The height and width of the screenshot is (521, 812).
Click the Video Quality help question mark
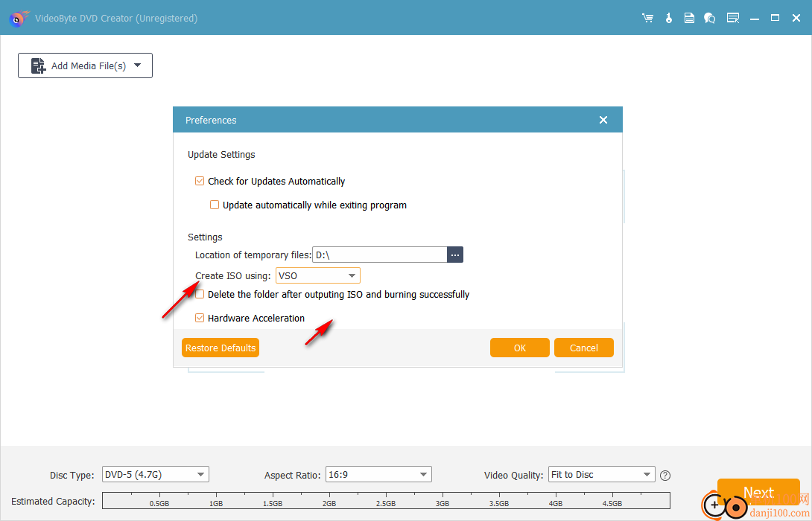pyautogui.click(x=665, y=476)
